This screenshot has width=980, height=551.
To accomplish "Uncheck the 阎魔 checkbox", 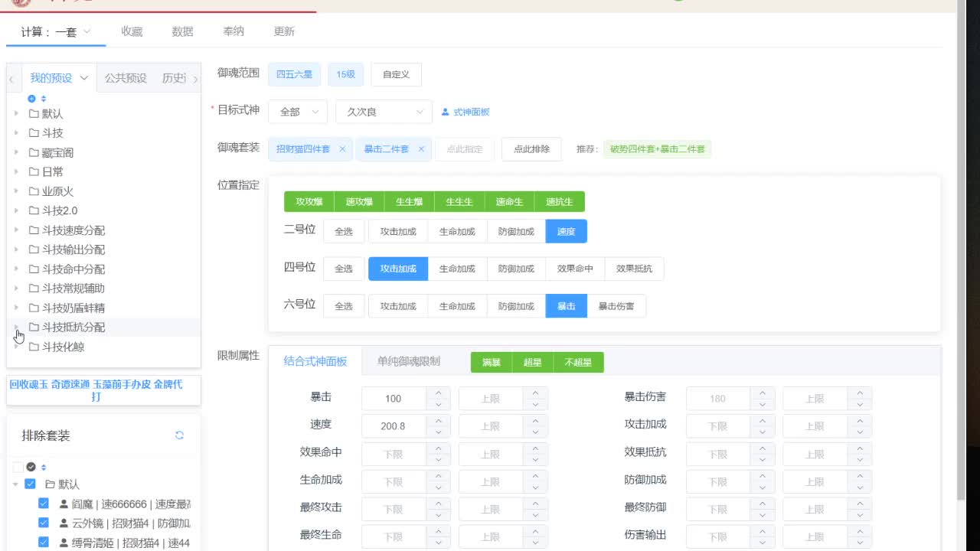I will point(44,504).
